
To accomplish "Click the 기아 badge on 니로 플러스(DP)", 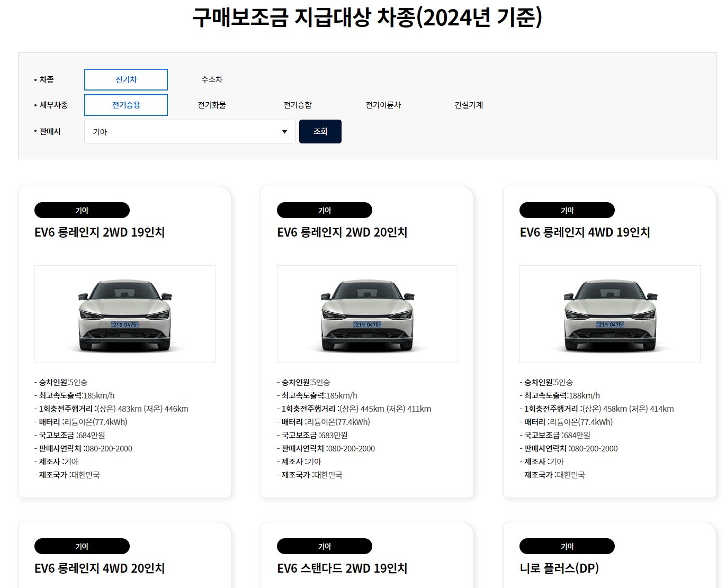I will click(x=567, y=546).
